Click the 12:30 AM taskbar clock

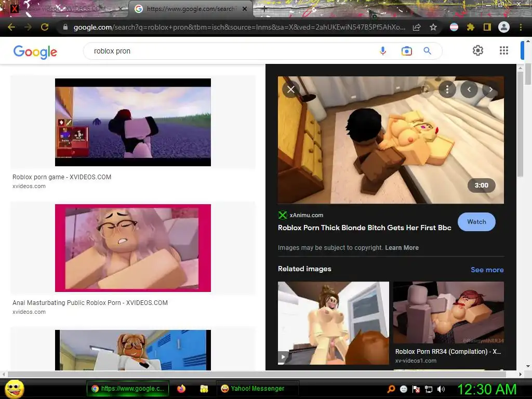click(x=487, y=389)
